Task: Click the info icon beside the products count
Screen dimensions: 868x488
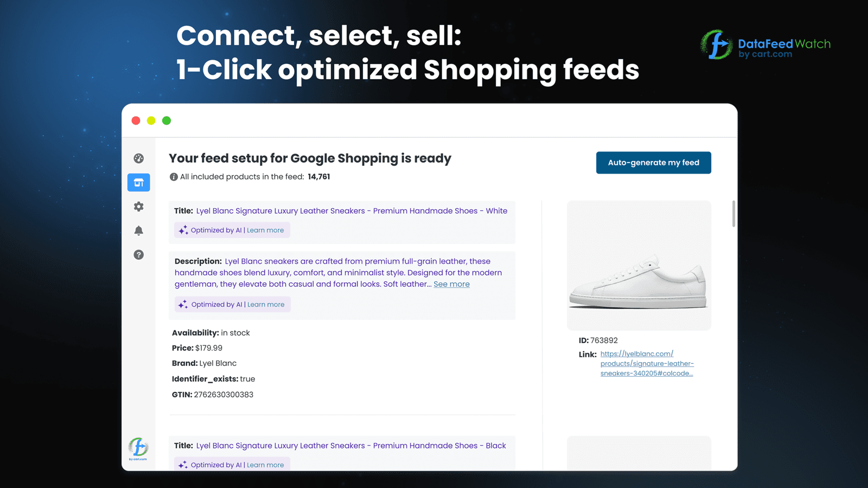Action: (x=174, y=176)
